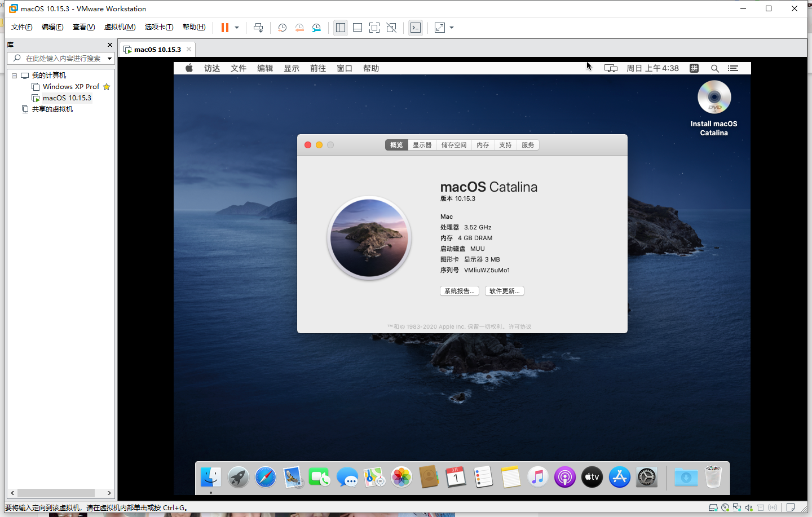This screenshot has height=517, width=812.
Task: Click the 软件更新... button
Action: (x=505, y=291)
